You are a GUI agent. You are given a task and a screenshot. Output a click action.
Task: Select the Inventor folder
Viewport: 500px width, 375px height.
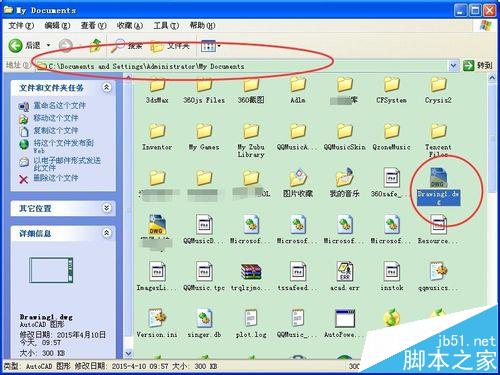coord(157,137)
